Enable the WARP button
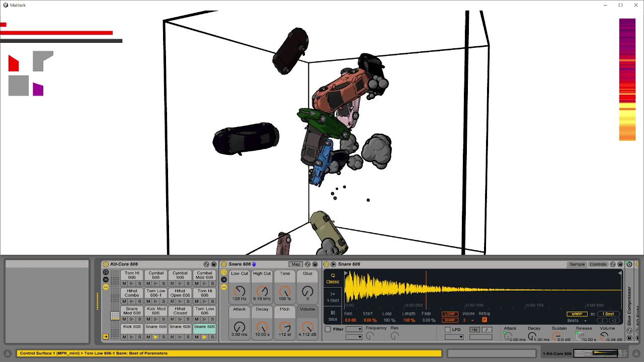This screenshot has width=644, height=362. [x=577, y=314]
